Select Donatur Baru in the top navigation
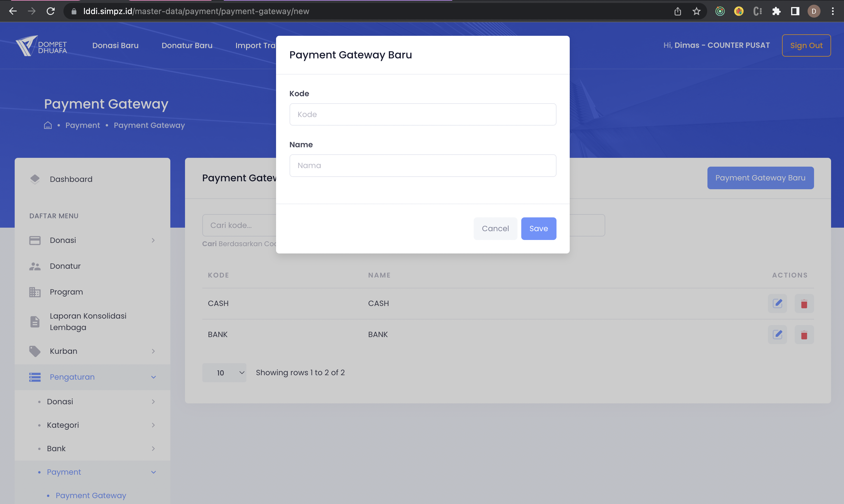Image resolution: width=844 pixels, height=504 pixels. (187, 45)
